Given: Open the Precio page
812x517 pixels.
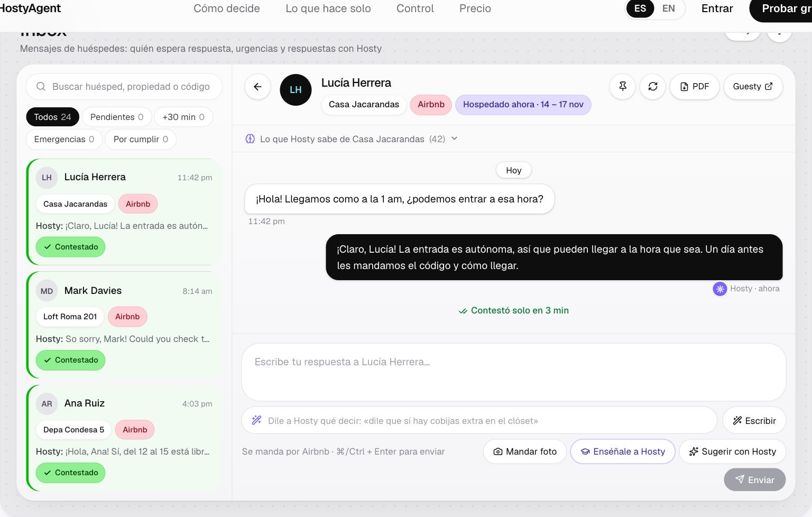Looking at the screenshot, I should click(x=475, y=8).
